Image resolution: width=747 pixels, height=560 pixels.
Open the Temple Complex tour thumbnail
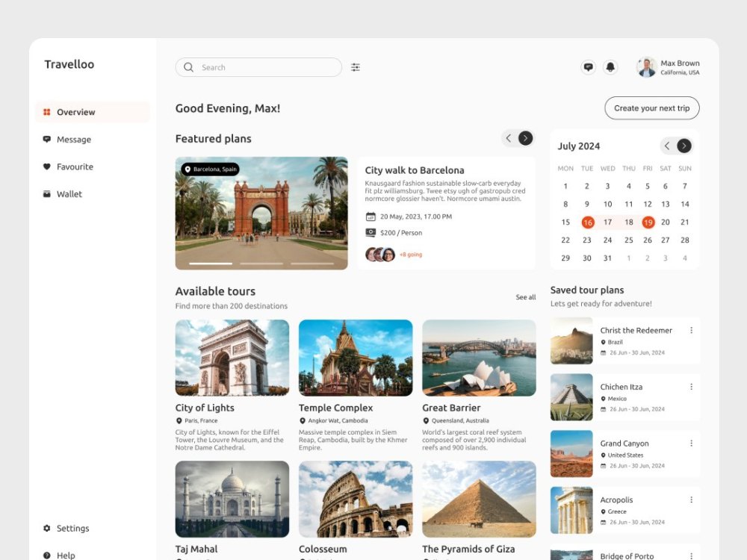coord(356,358)
